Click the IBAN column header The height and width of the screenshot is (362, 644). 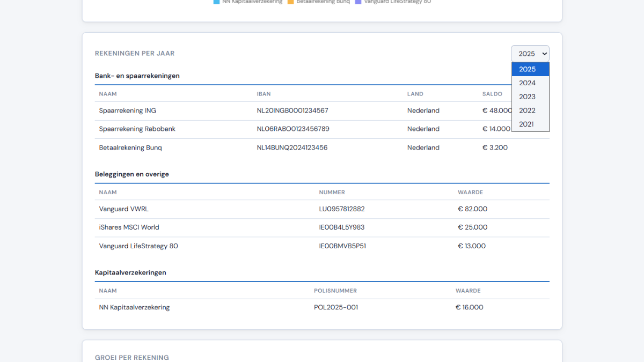coord(264,94)
